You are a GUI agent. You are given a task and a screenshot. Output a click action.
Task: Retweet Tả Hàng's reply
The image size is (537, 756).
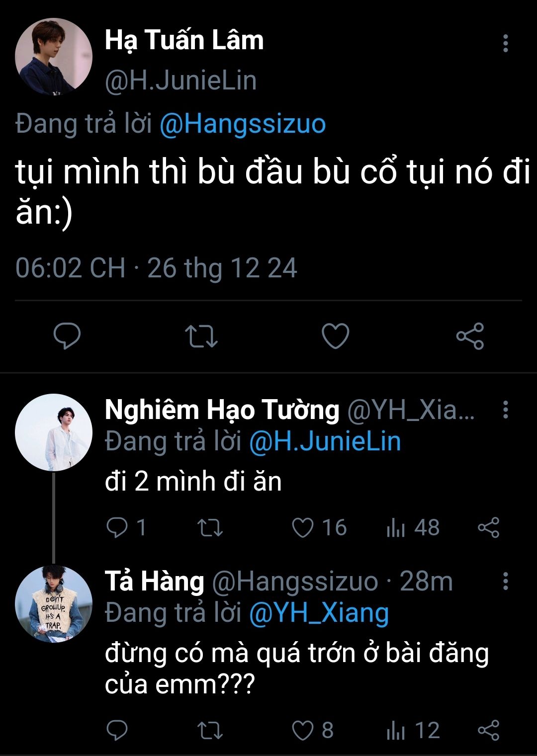pyautogui.click(x=210, y=730)
